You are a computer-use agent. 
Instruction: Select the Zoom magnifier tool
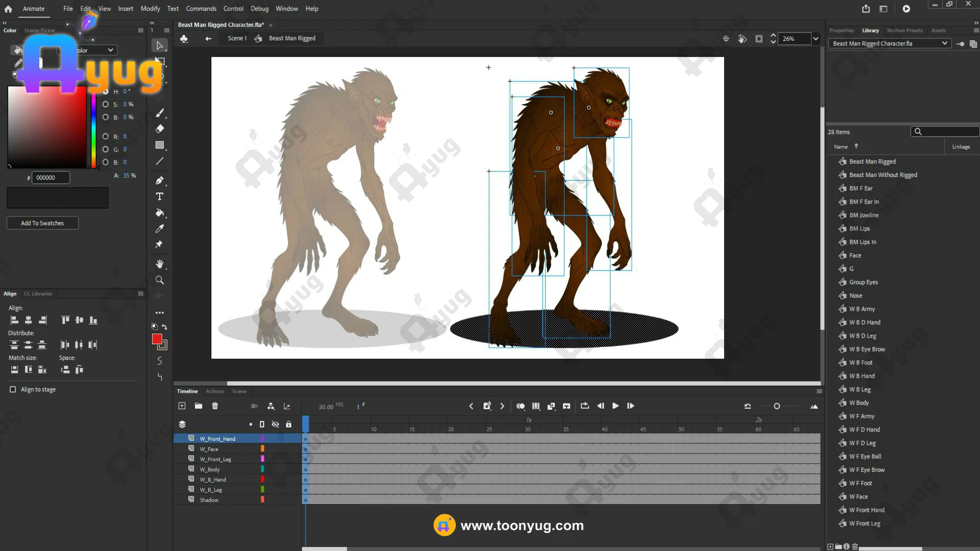point(160,280)
